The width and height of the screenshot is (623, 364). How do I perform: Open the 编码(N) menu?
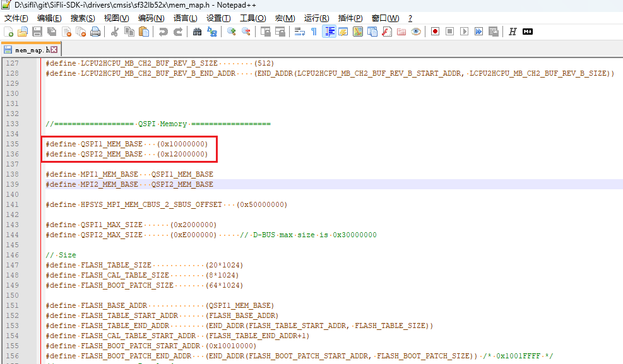pos(151,18)
